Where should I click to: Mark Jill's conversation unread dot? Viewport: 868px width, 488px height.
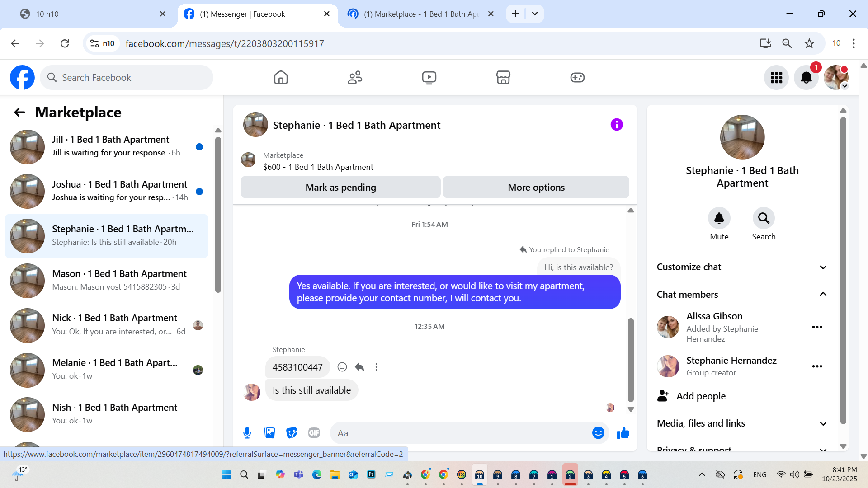click(199, 147)
